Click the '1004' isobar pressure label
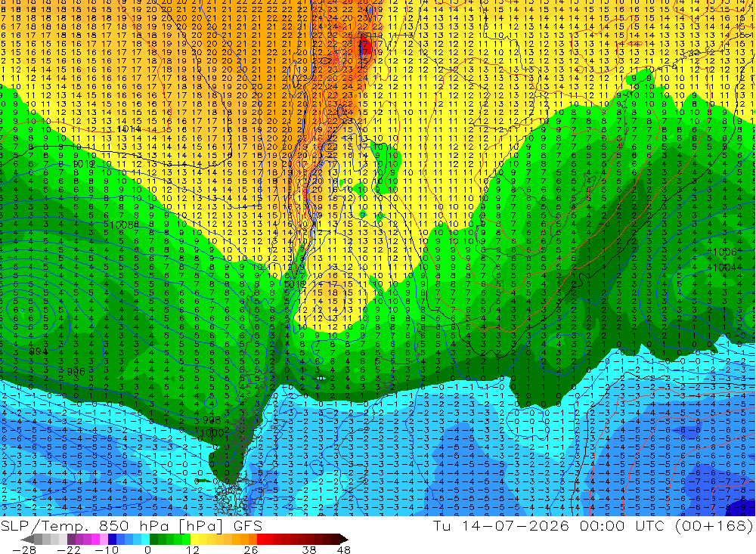Screen dimensions: 756x554 click(725, 267)
